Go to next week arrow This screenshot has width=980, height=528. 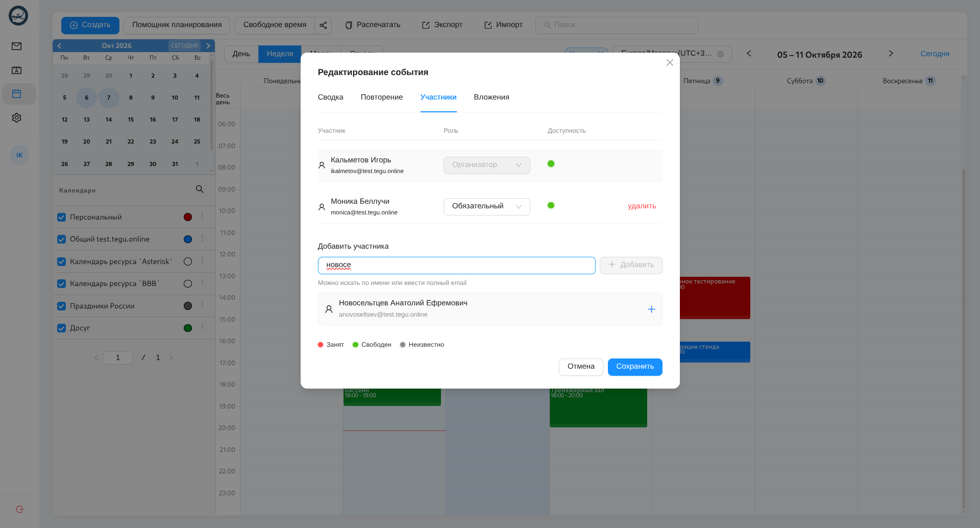[x=891, y=54]
